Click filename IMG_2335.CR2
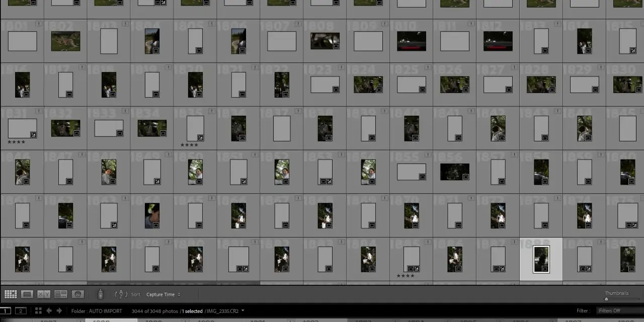The width and height of the screenshot is (644, 322). point(222,311)
